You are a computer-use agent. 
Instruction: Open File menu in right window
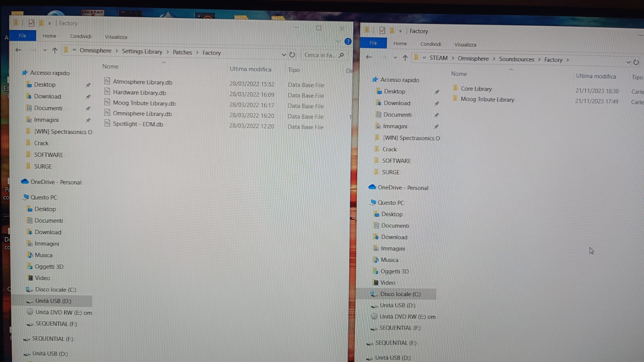click(373, 43)
